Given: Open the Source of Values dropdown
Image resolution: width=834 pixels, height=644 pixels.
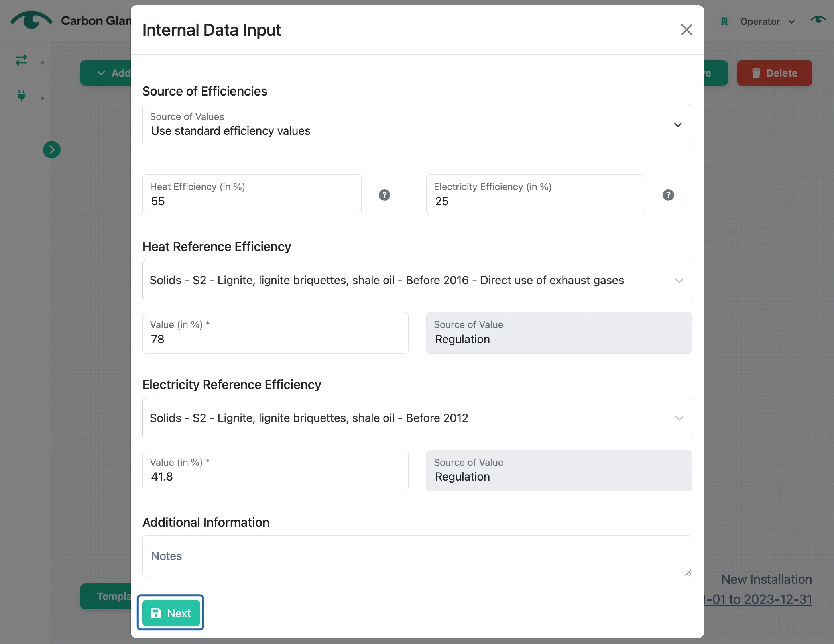Looking at the screenshot, I should click(x=417, y=125).
